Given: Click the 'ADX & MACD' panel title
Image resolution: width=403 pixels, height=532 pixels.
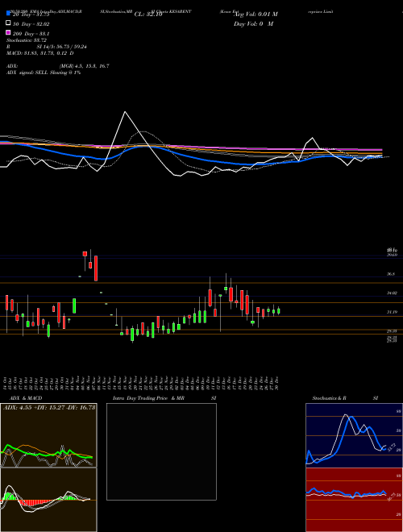Looking at the screenshot, I should (26, 398).
